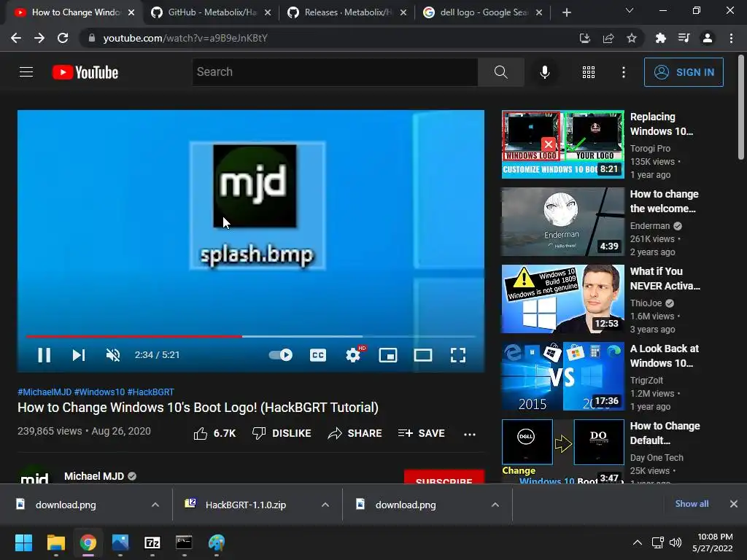Share this page icon in address bar
Screen dimensions: 747x560
pos(608,38)
